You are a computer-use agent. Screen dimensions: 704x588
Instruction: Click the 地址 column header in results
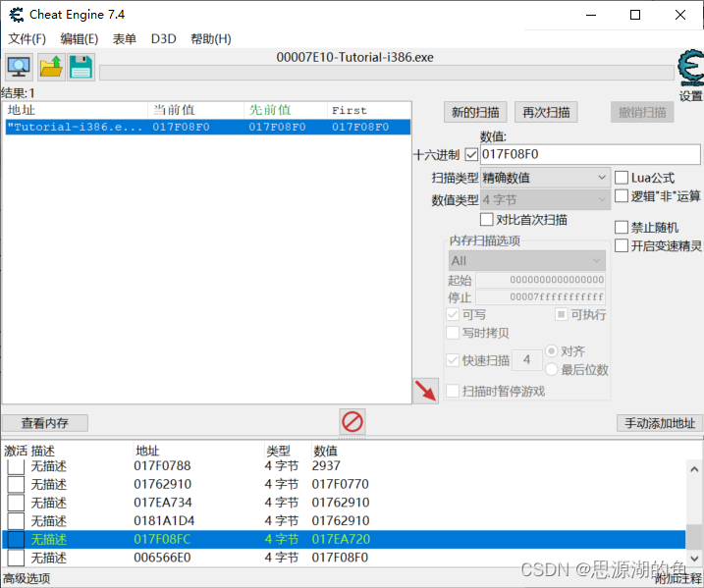click(76, 110)
